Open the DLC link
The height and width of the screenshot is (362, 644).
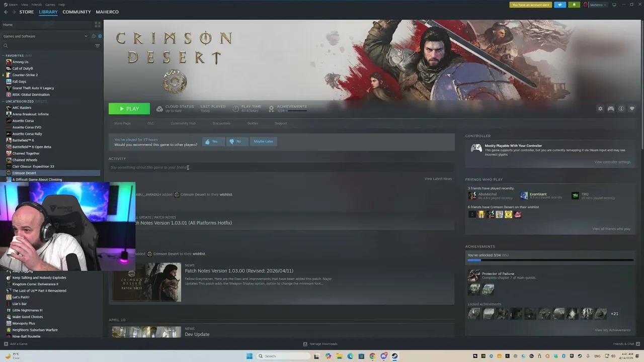pyautogui.click(x=150, y=123)
